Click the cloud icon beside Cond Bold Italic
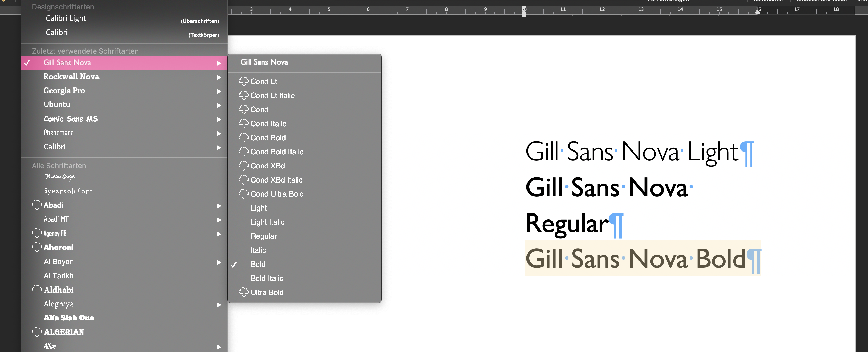Image resolution: width=868 pixels, height=352 pixels. pyautogui.click(x=244, y=152)
